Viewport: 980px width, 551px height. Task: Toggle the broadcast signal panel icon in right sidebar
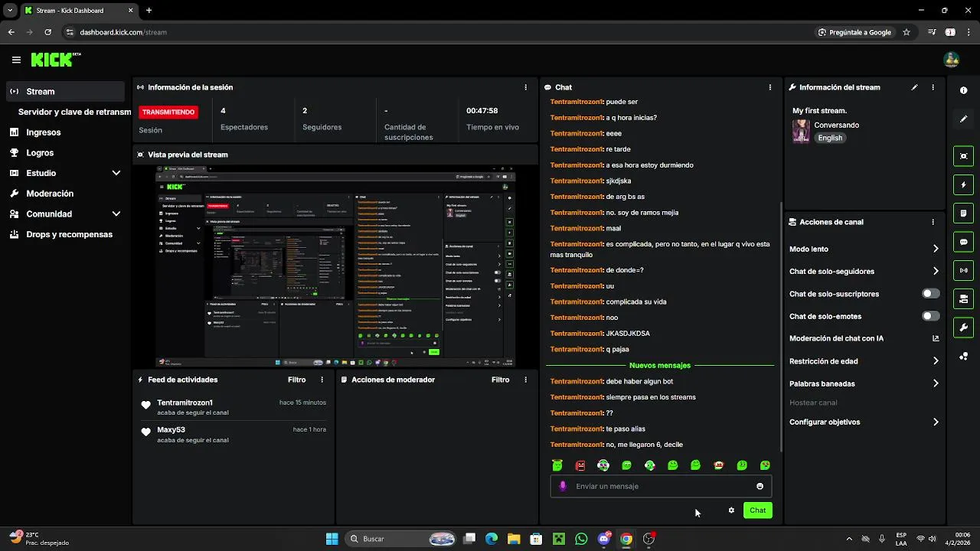[963, 270]
